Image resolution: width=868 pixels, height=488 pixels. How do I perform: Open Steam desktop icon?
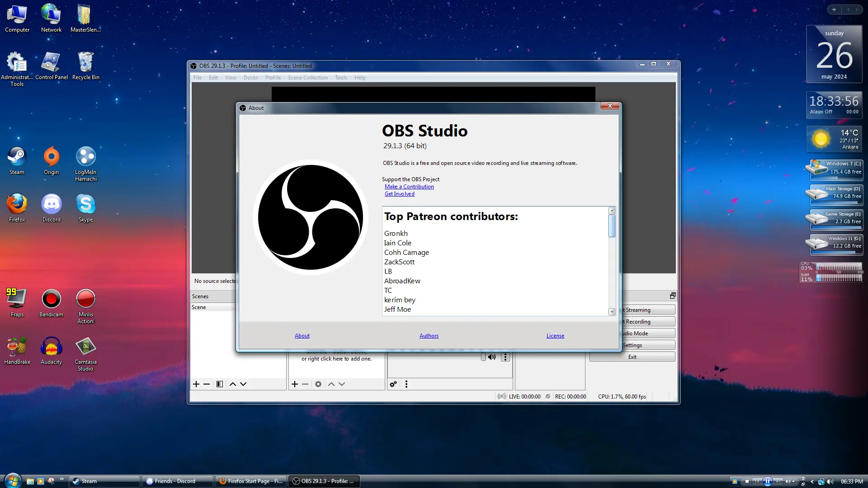[17, 161]
